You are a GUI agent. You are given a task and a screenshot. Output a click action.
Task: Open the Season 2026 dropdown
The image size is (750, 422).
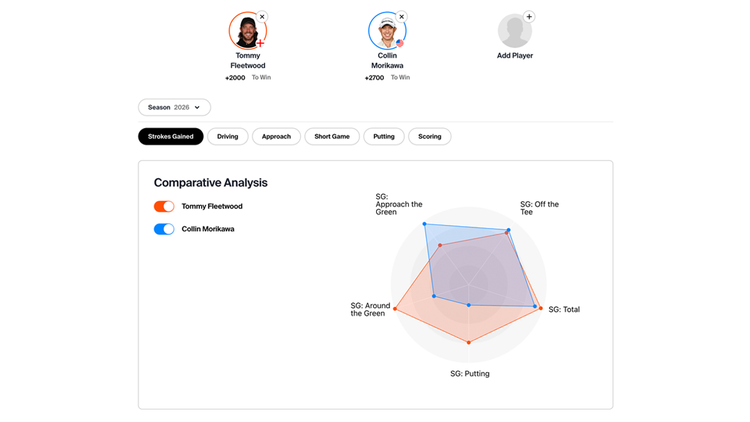click(174, 107)
